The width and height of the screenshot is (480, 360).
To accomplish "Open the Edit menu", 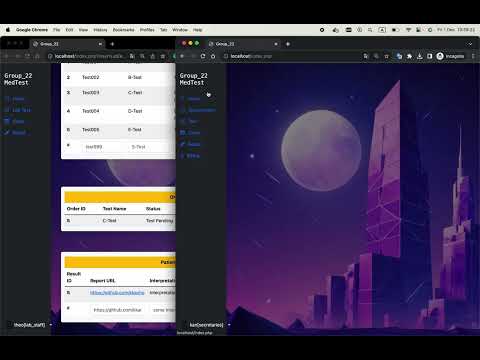I will [x=69, y=30].
